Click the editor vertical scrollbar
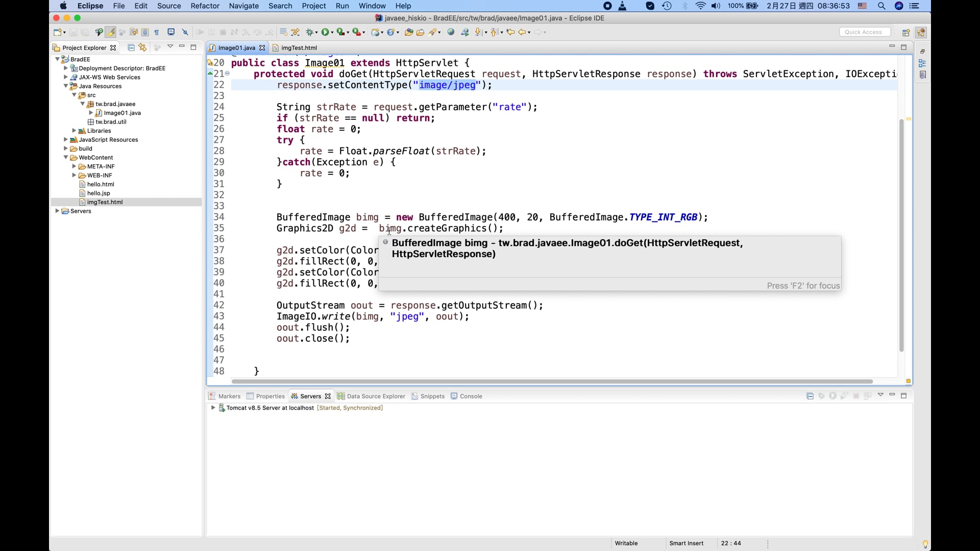This screenshot has width=980, height=551. click(x=901, y=235)
